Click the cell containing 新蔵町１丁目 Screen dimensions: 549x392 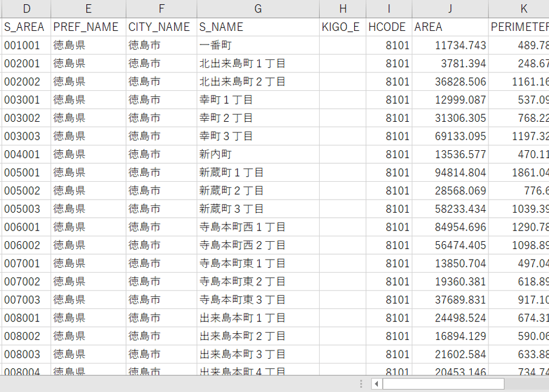click(x=258, y=173)
